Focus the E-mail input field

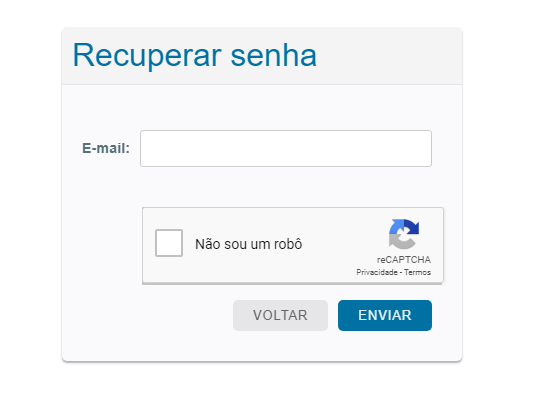pyautogui.click(x=286, y=148)
